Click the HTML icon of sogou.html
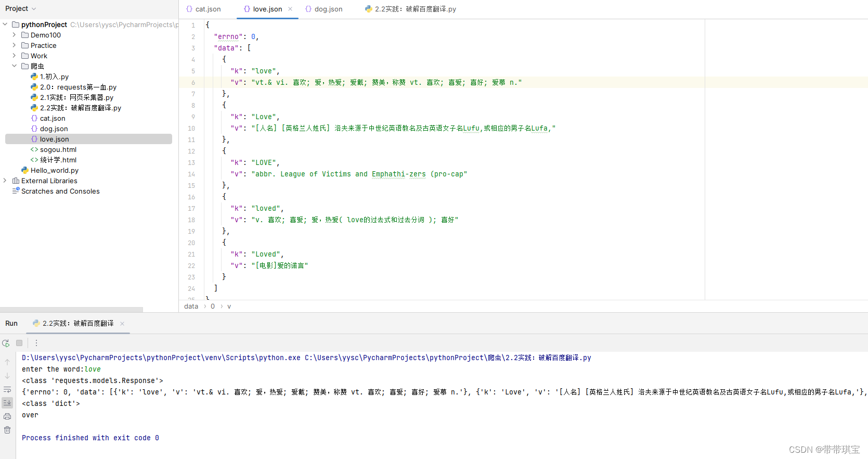Screen dimensions: 868x459 pos(34,149)
